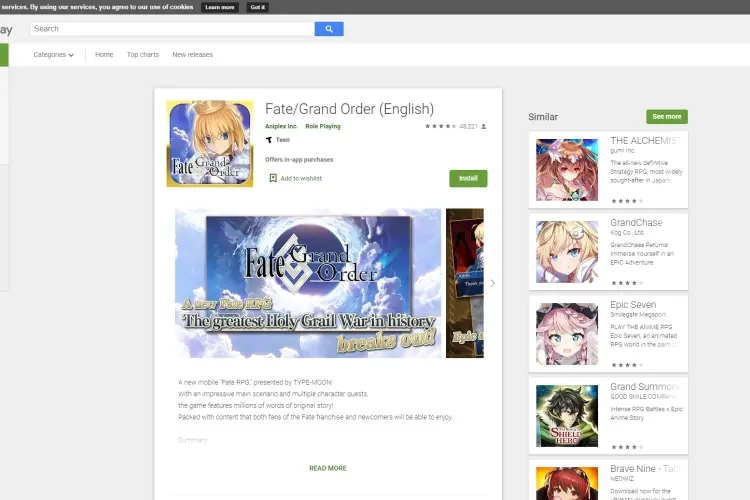Viewport: 750px width, 500px height.
Task: Click the gumi Inc. developer name
Action: pyautogui.click(x=622, y=151)
